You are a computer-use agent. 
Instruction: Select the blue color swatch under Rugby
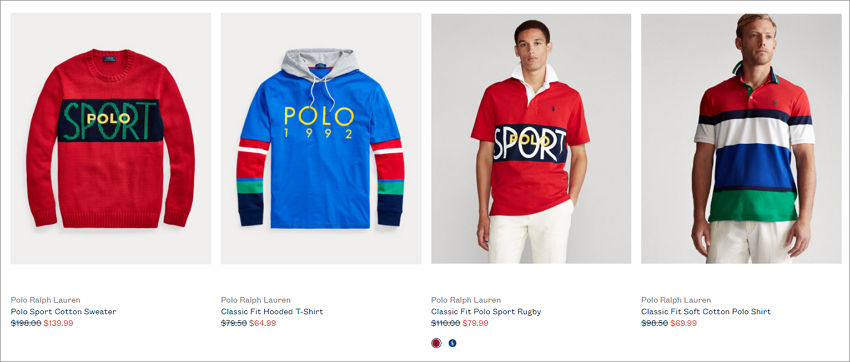click(452, 343)
